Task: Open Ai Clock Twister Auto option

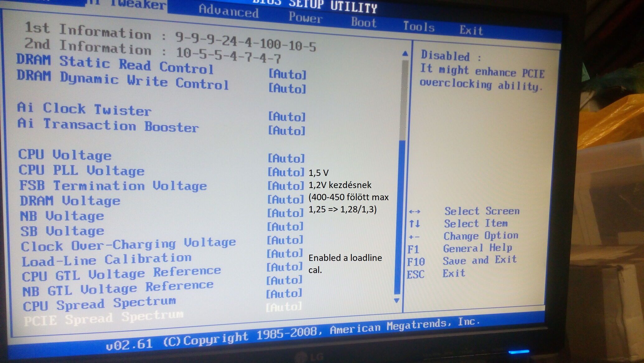Action: [287, 117]
